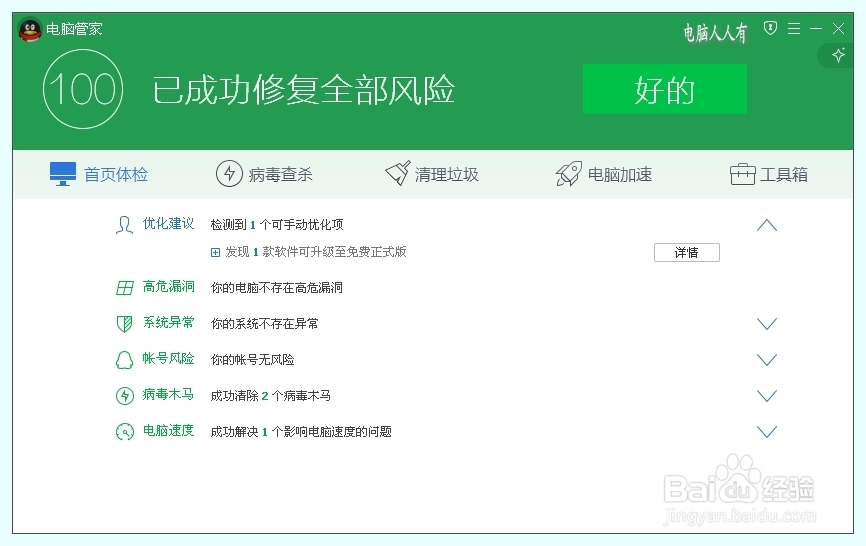Expand the 电脑速度 row chevron

point(767,432)
